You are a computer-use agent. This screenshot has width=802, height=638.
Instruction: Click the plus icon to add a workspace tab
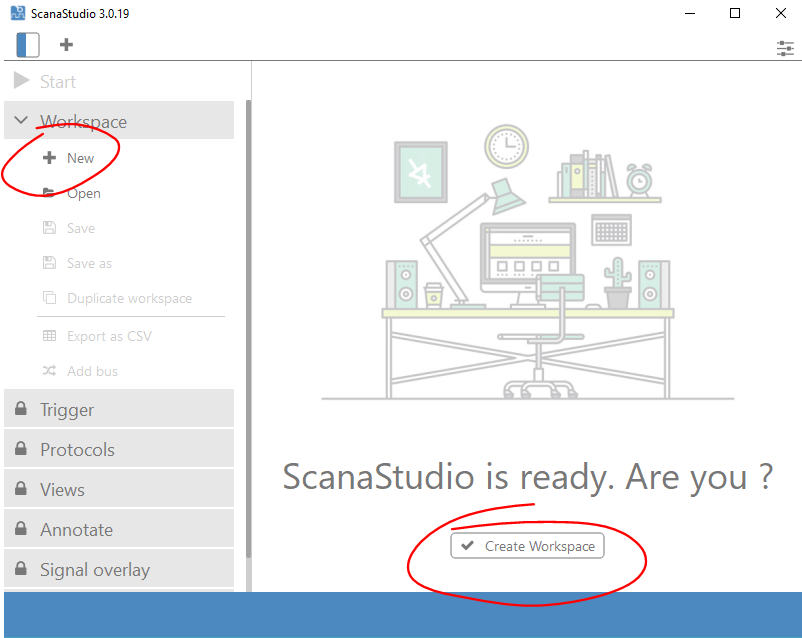[66, 45]
